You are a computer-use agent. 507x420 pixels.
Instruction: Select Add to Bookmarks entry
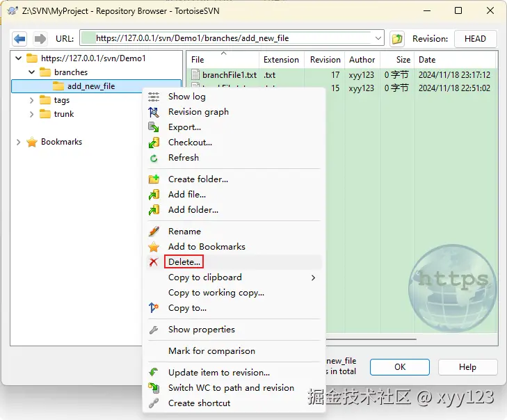[207, 247]
